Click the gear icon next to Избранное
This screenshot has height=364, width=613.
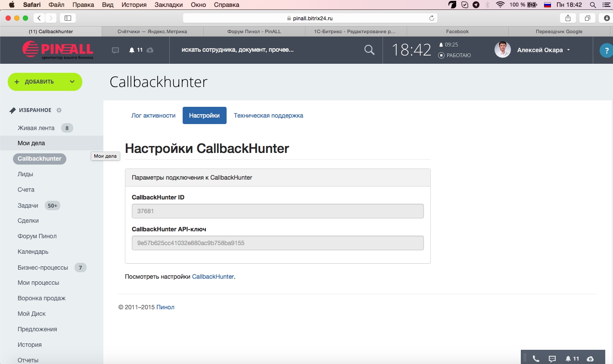tap(59, 110)
